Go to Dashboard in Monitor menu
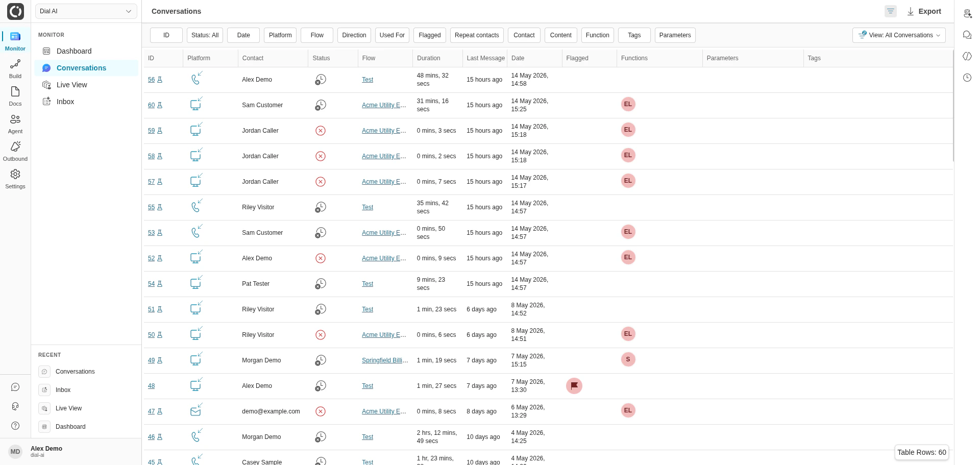Viewport: 980px width, 465px height. [x=86, y=51]
